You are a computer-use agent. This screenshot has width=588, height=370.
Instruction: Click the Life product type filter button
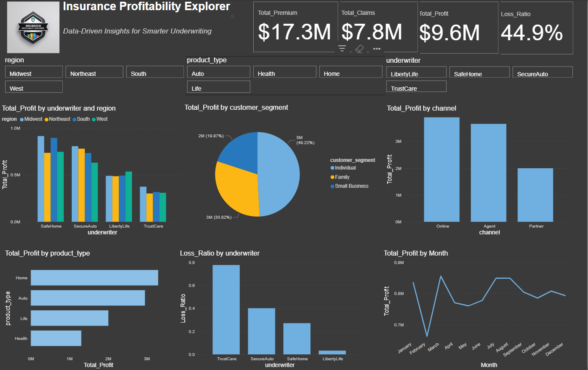point(218,86)
